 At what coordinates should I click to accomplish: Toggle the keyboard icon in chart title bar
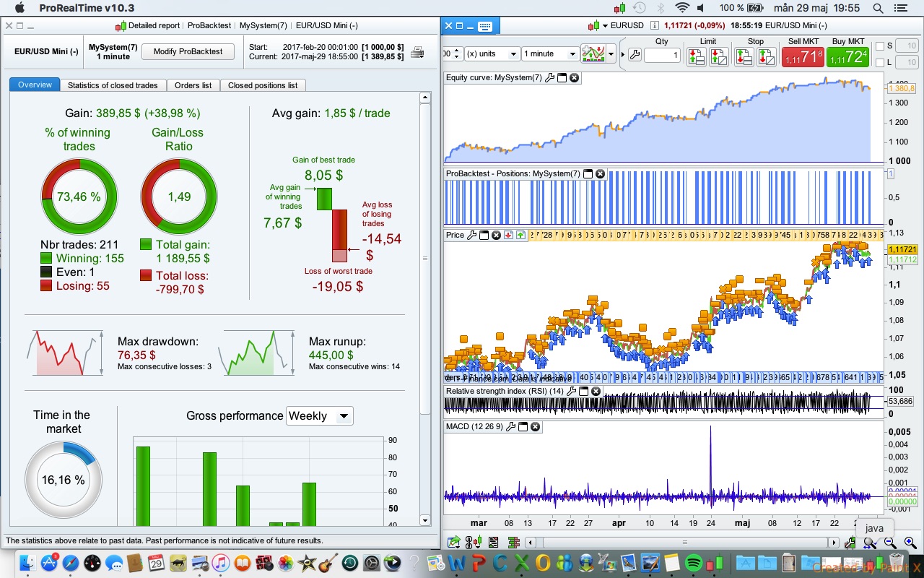point(484,26)
